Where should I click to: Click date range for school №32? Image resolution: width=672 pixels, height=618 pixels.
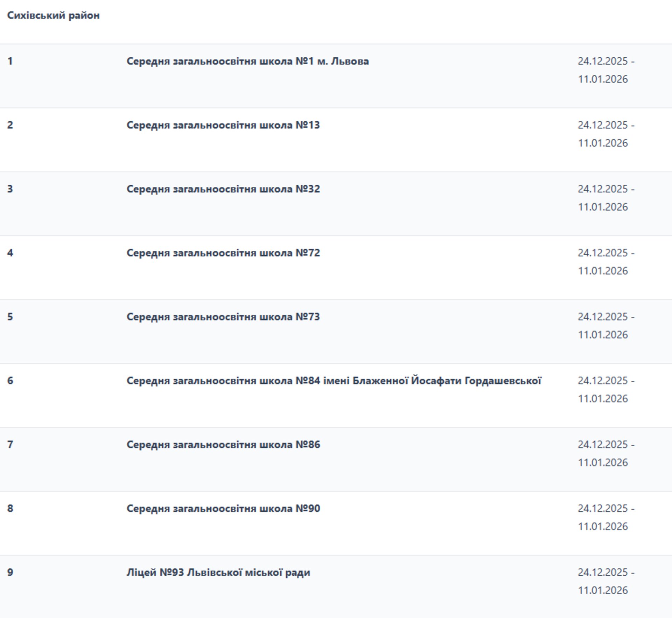click(605, 198)
